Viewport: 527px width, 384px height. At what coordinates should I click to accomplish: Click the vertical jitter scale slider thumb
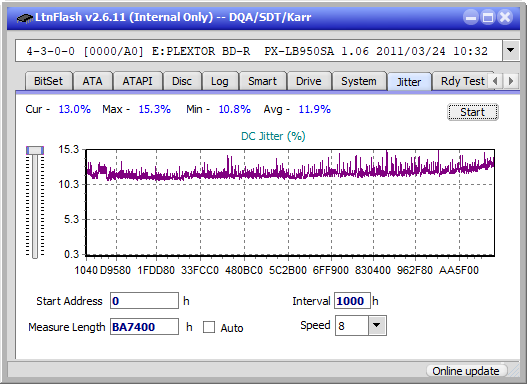click(35, 150)
